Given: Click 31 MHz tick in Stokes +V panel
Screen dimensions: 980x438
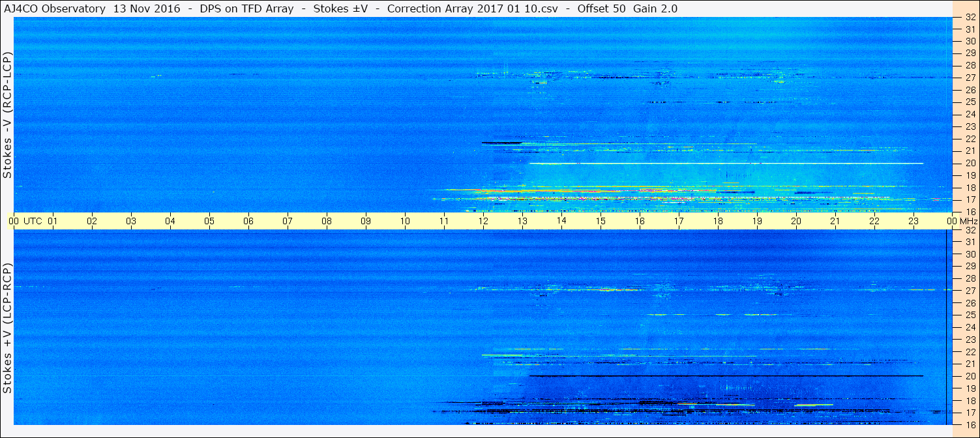Looking at the screenshot, I should [x=970, y=242].
